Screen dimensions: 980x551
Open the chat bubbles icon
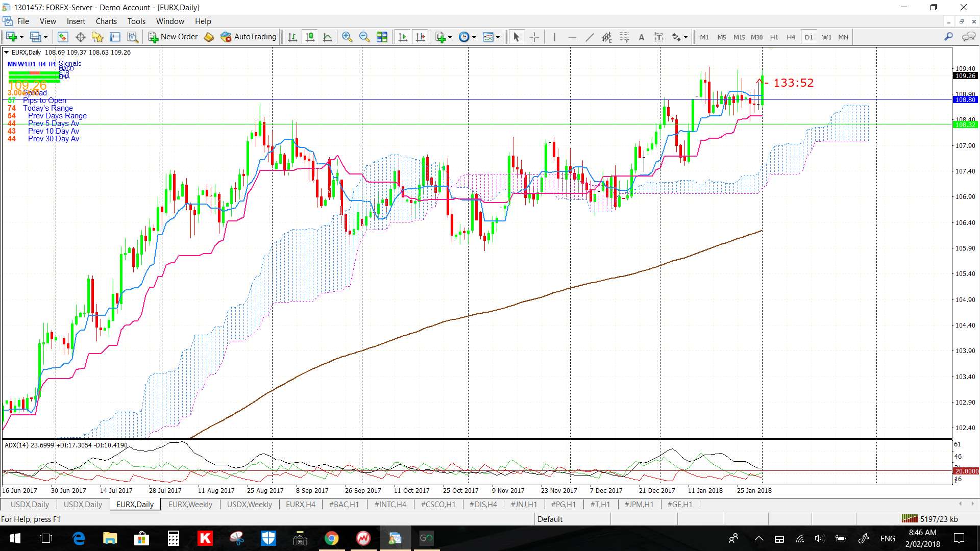tap(968, 37)
